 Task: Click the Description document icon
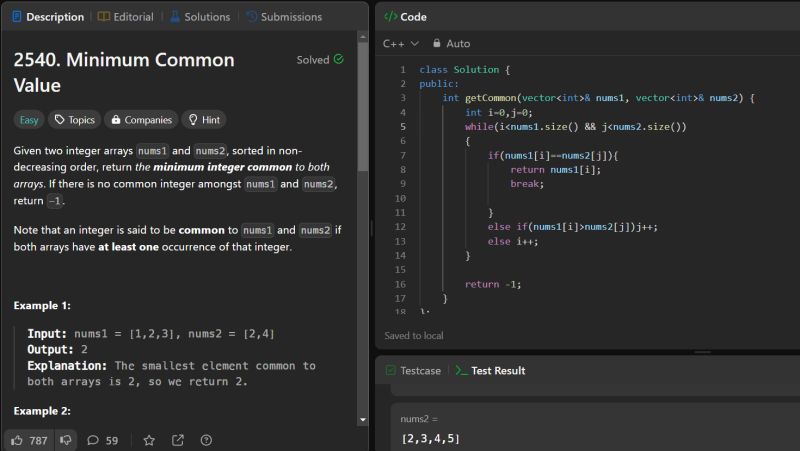tap(17, 17)
